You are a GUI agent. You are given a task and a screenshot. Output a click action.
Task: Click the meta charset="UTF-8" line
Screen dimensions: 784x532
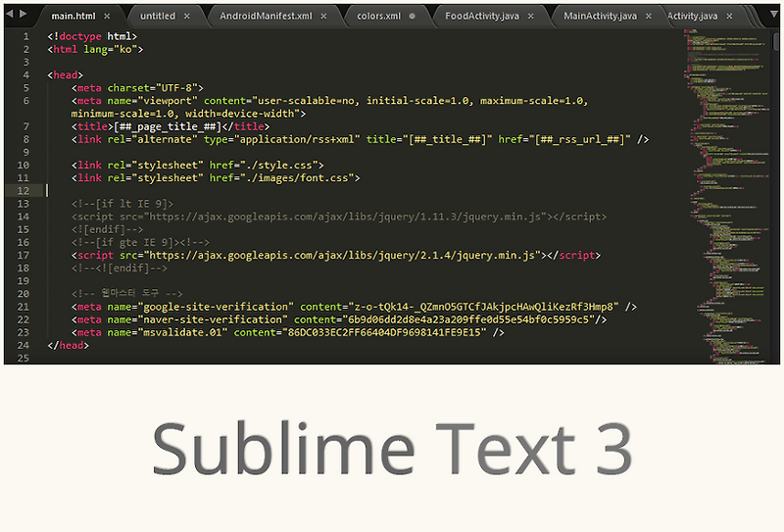point(137,88)
